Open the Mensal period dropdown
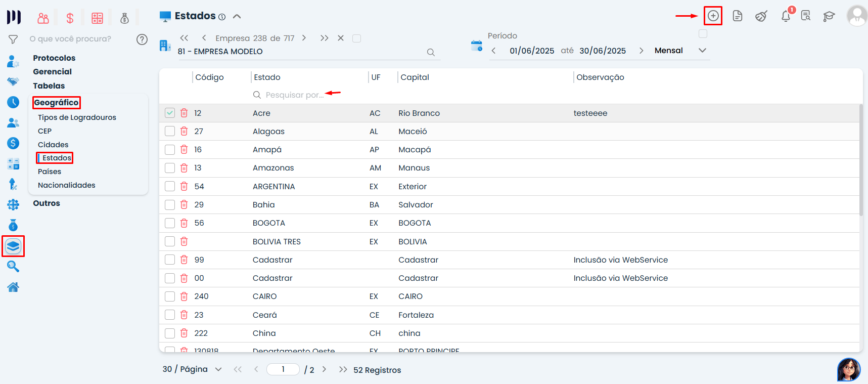 (702, 51)
